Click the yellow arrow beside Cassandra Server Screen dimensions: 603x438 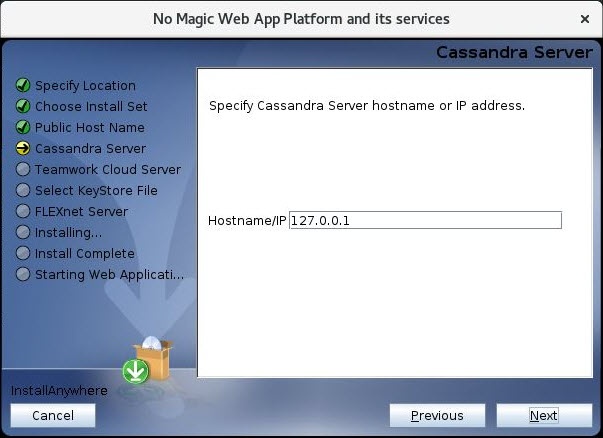pos(23,148)
